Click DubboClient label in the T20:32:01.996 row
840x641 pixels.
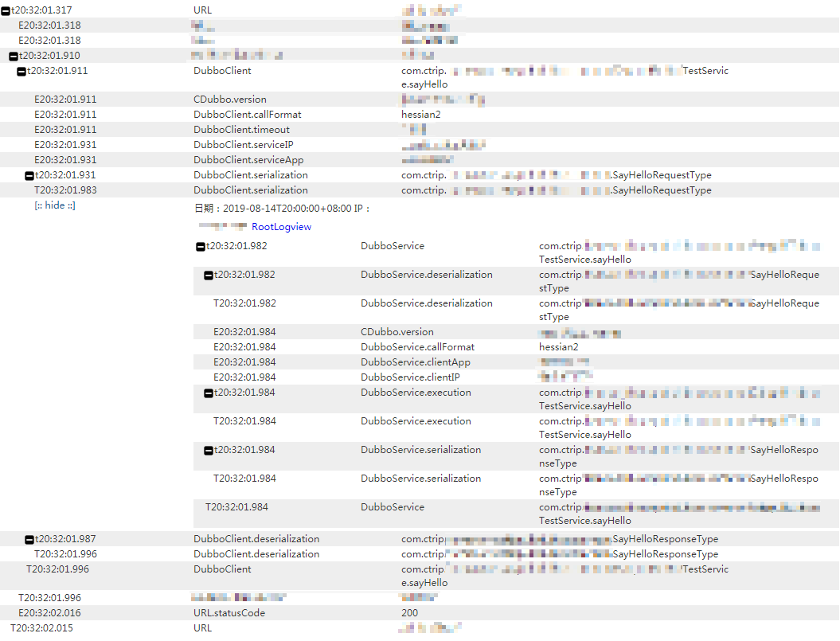pyautogui.click(x=222, y=569)
